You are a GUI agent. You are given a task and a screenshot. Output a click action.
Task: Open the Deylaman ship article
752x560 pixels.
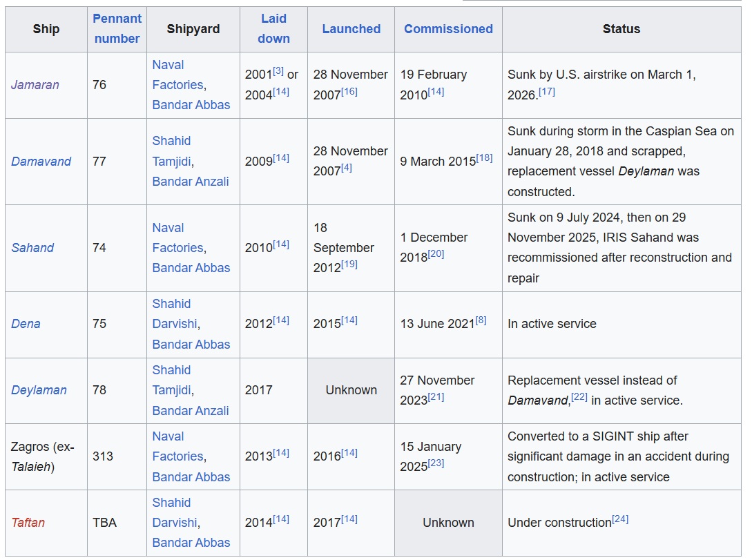pos(39,390)
